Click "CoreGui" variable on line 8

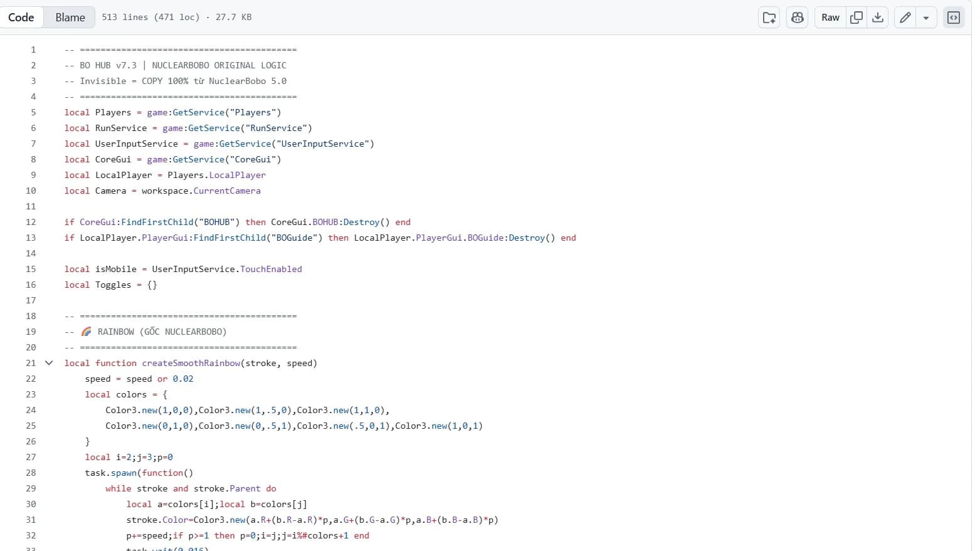tap(113, 159)
